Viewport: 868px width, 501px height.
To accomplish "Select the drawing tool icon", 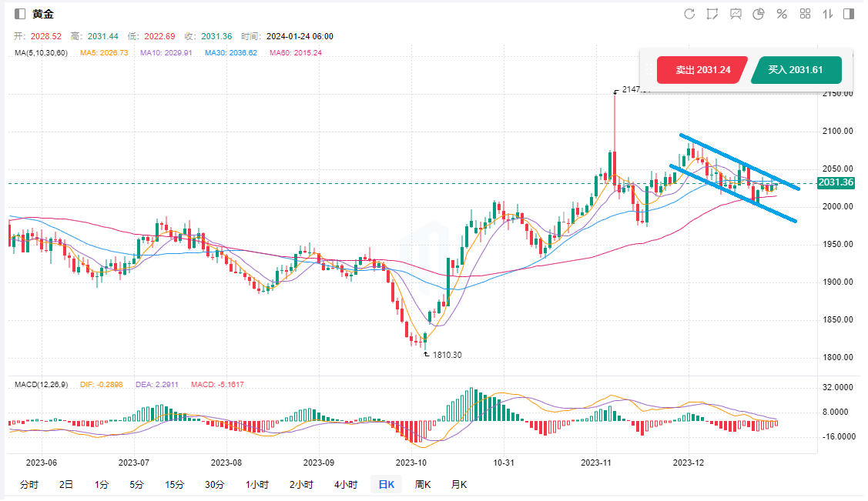I will click(x=712, y=14).
